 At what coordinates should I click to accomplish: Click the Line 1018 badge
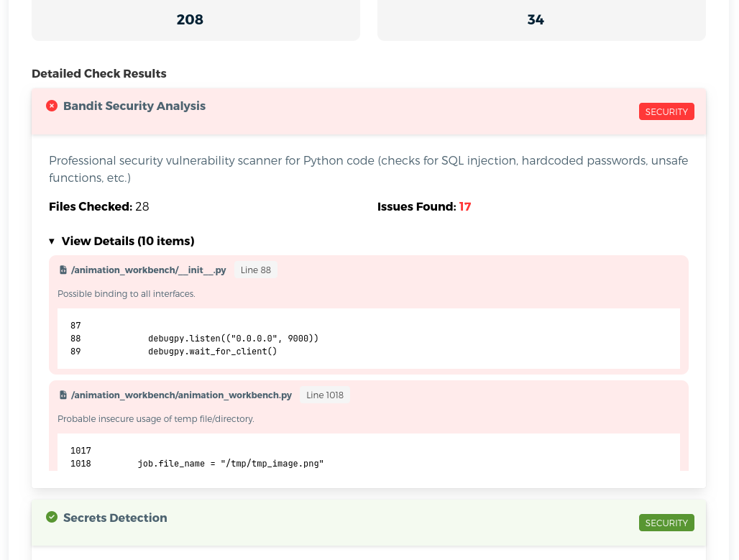coord(325,395)
